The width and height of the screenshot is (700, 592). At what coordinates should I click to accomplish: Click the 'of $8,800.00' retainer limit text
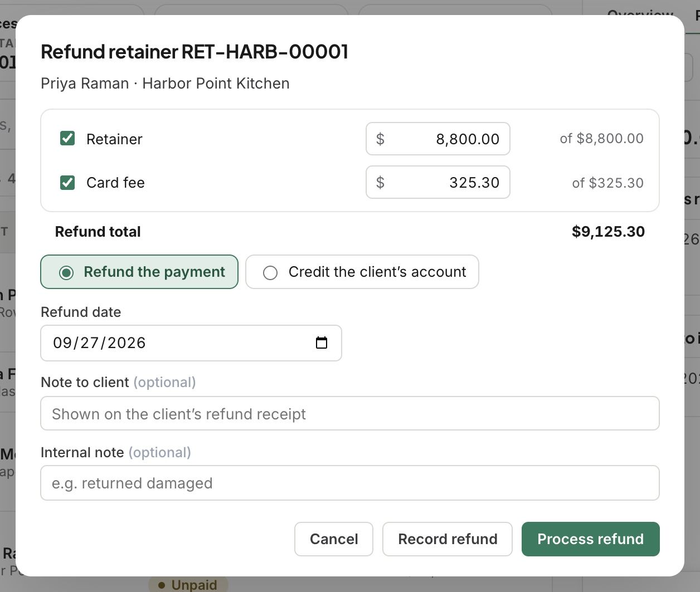[x=602, y=138]
